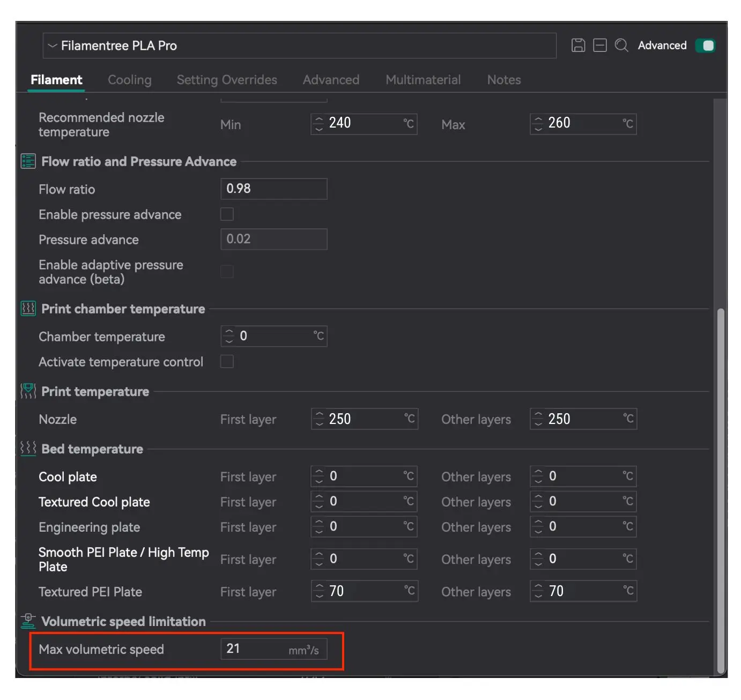This screenshot has height=700, width=741.
Task: Click stepper arrows for Chamber temperature
Action: 229,336
